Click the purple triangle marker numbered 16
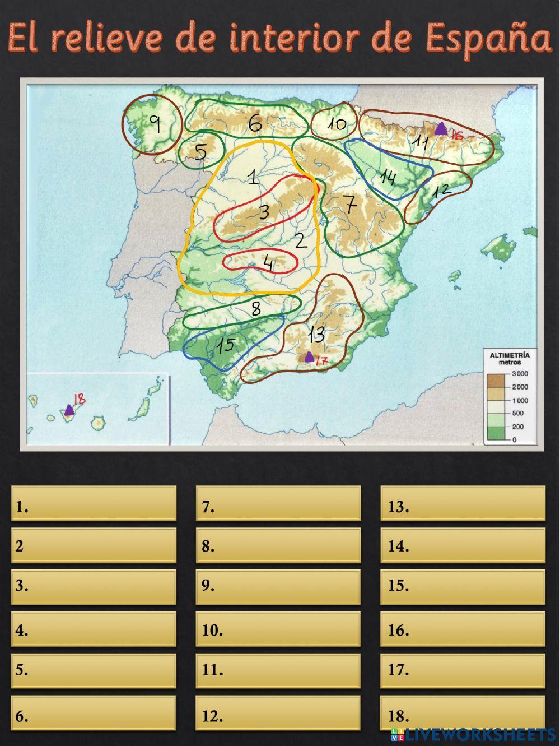Image resolution: width=560 pixels, height=746 pixels. 441,129
